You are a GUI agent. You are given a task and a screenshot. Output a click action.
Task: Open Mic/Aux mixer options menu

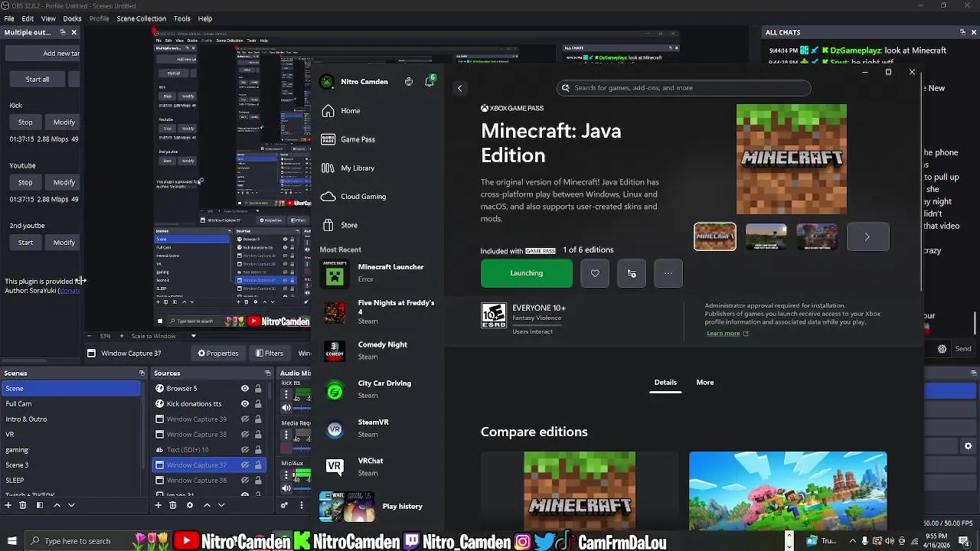pos(286,475)
